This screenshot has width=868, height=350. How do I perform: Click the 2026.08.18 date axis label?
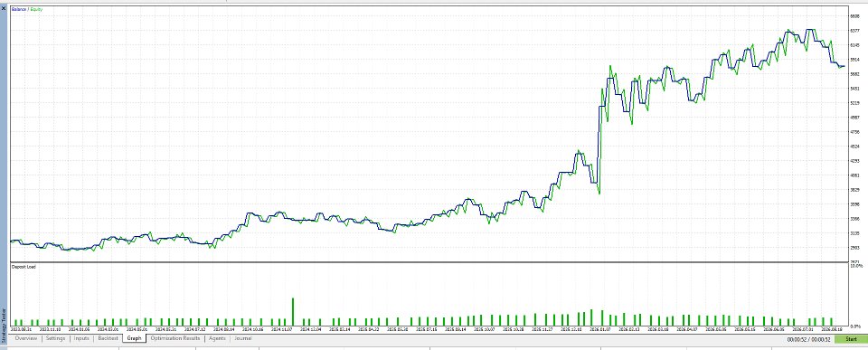click(x=833, y=329)
